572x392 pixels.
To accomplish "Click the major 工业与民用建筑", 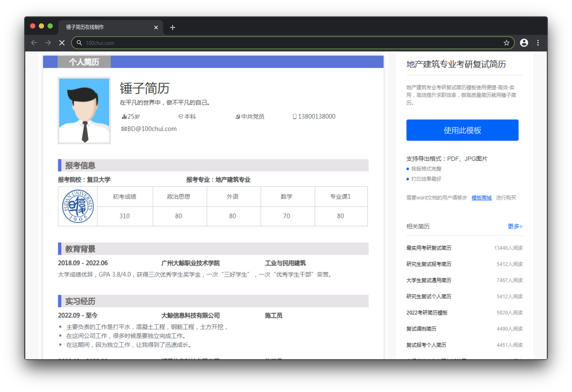I will point(285,263).
